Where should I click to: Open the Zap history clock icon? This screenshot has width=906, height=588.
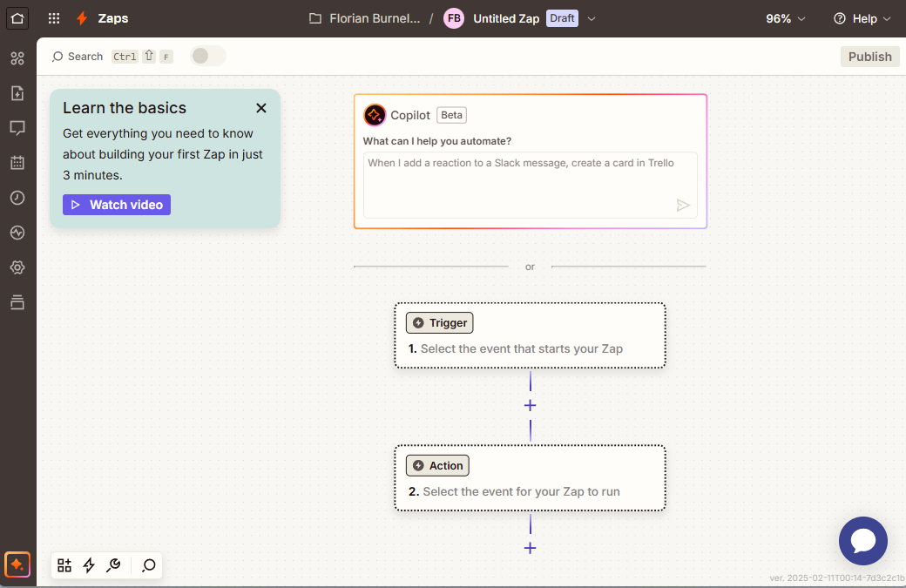17,198
